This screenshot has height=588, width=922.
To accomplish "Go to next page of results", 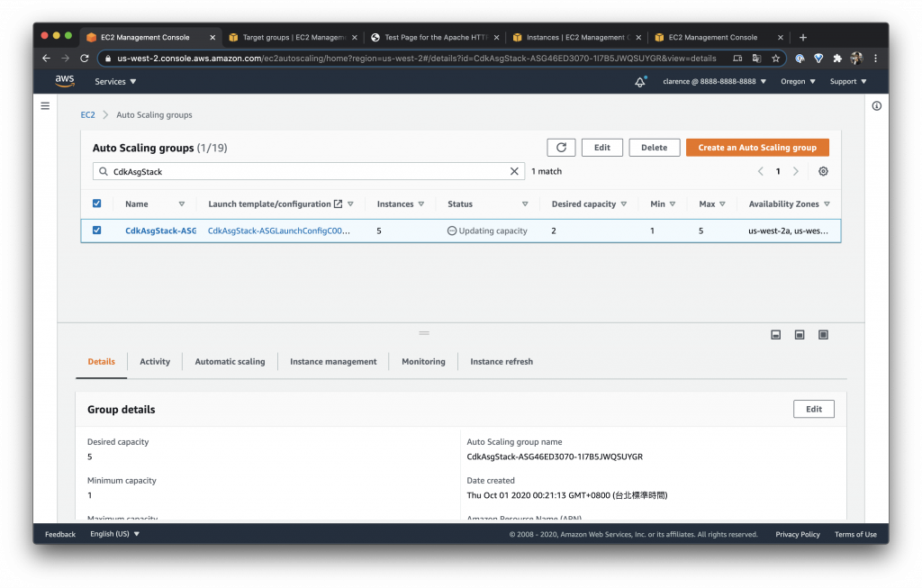I will pyautogui.click(x=796, y=171).
